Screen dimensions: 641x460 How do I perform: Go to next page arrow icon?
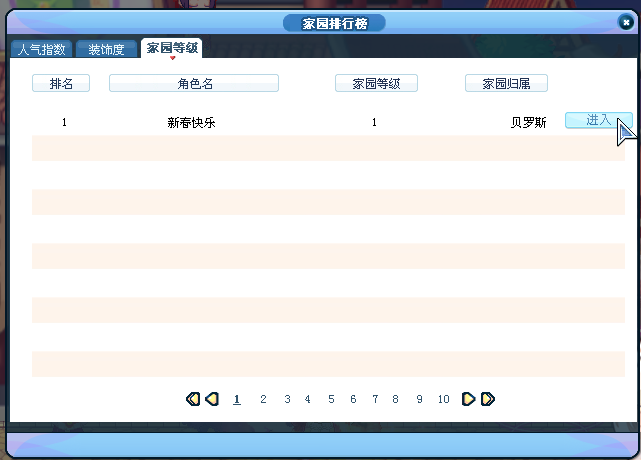coord(468,399)
